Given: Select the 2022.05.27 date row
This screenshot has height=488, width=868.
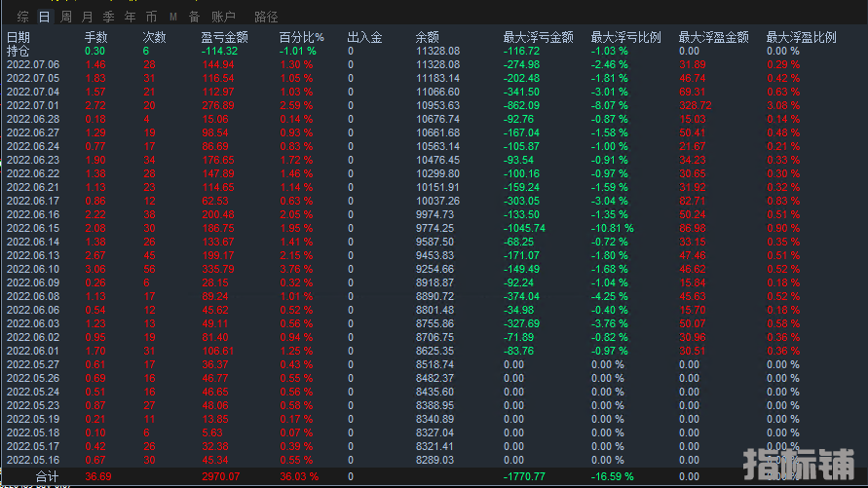Looking at the screenshot, I should (33, 364).
